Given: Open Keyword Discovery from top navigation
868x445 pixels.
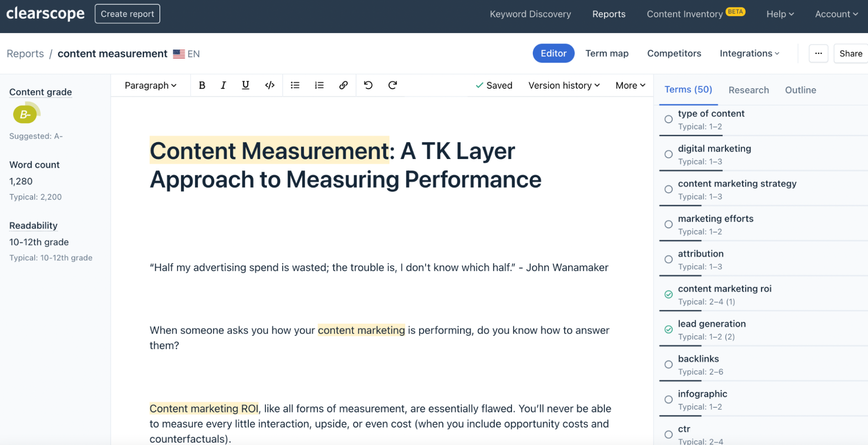Looking at the screenshot, I should click(x=530, y=13).
